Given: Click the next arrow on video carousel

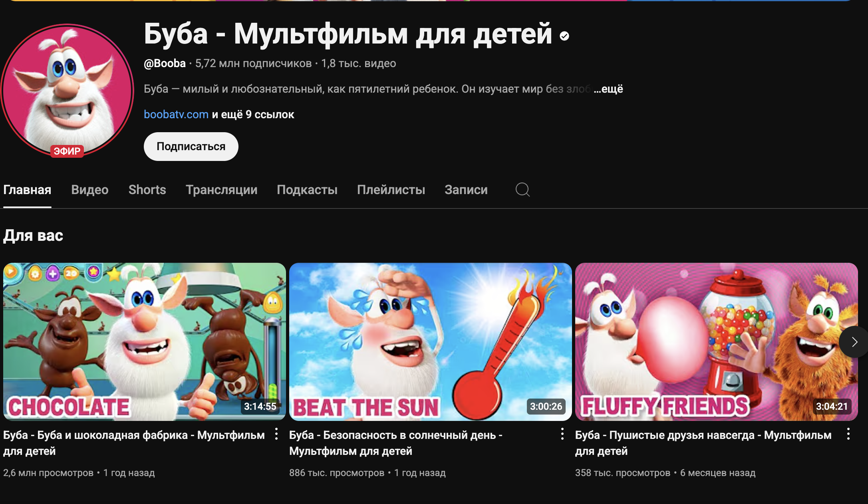Looking at the screenshot, I should 854,342.
